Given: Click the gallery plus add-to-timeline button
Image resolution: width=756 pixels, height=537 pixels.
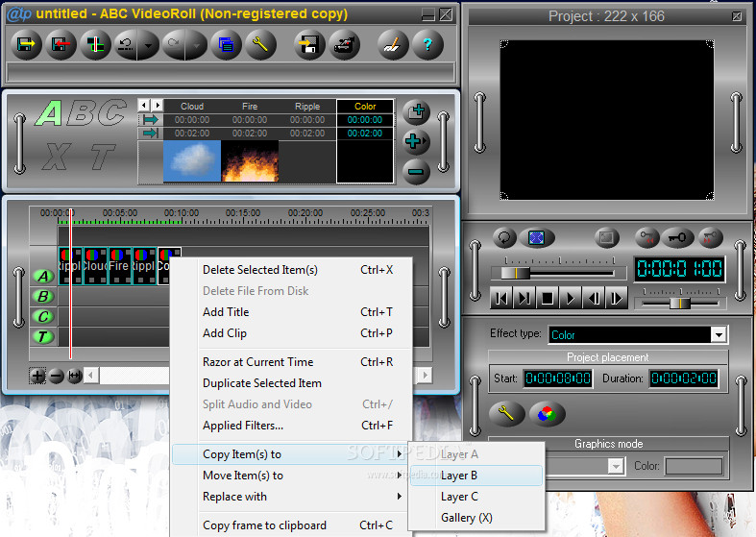Looking at the screenshot, I should pyautogui.click(x=416, y=142).
